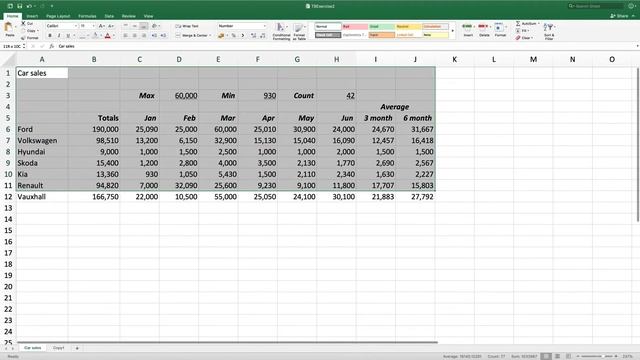Switch to the View tab
Viewport: 640px width, 360px height.
pos(148,16)
